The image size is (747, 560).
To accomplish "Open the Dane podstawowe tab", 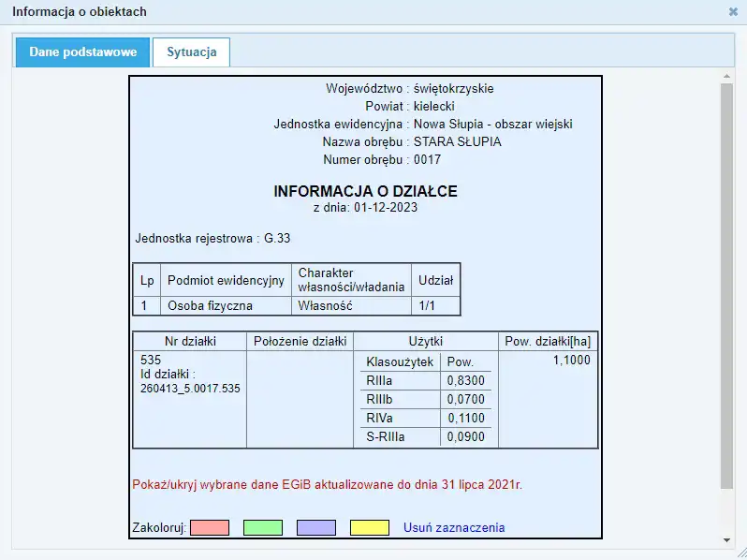I will tap(83, 52).
